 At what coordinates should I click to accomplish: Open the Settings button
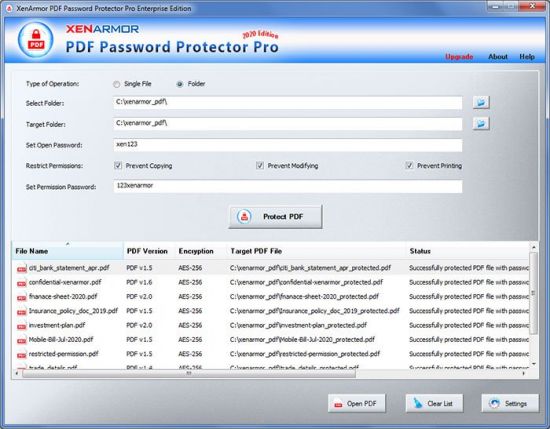[x=510, y=403]
